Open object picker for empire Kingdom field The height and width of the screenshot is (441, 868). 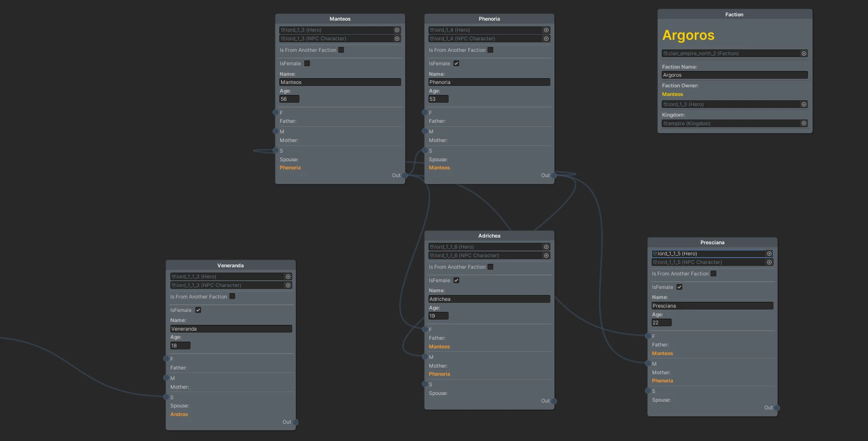click(804, 123)
